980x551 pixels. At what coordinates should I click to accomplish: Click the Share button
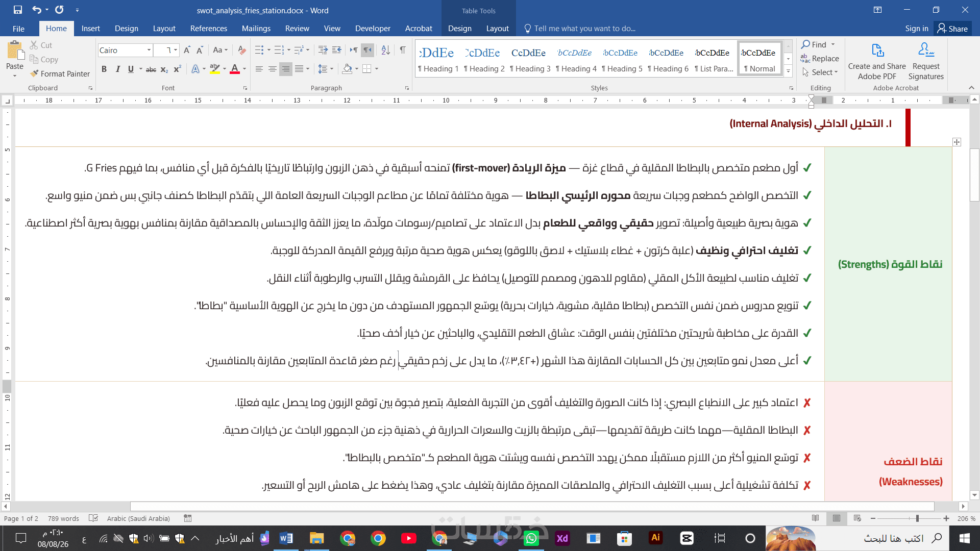pos(953,29)
